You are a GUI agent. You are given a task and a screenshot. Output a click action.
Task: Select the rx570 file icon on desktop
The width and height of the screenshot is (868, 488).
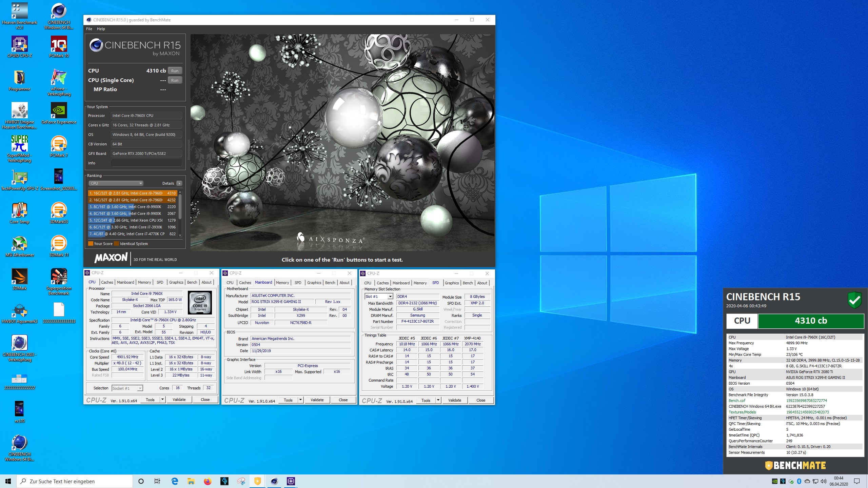(x=19, y=412)
